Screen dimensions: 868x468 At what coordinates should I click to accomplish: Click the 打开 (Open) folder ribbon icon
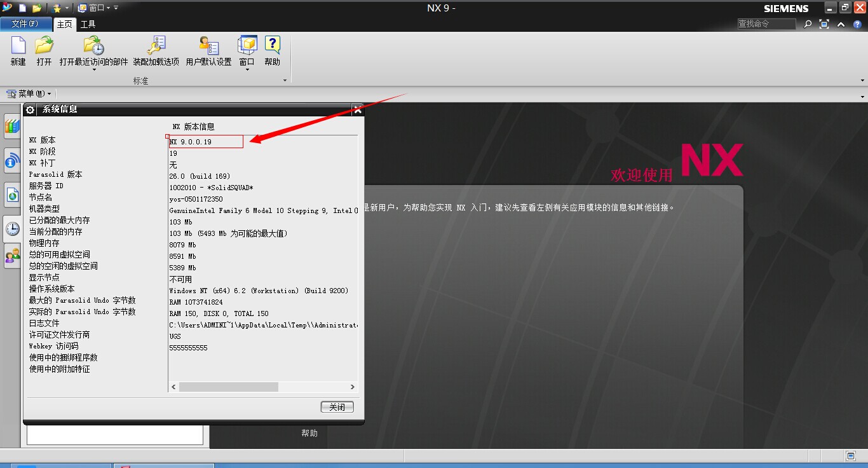tap(44, 46)
